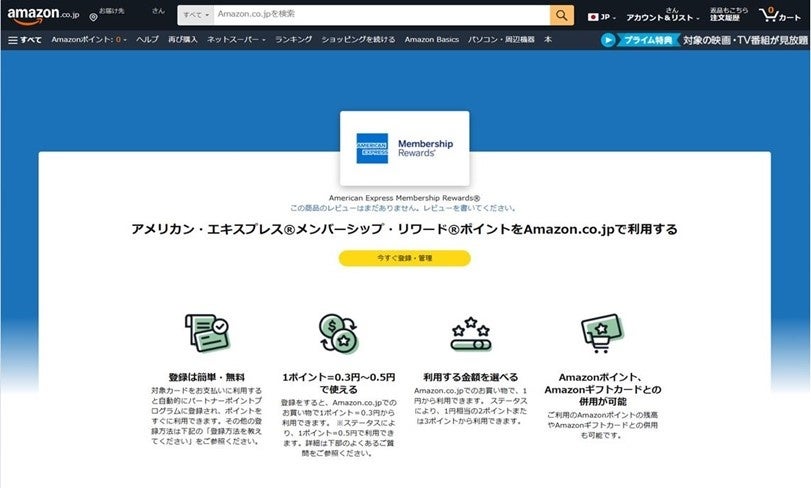Screen dimensions: 811x488
Task: Open the hamburger すべて menu
Action: coord(25,40)
